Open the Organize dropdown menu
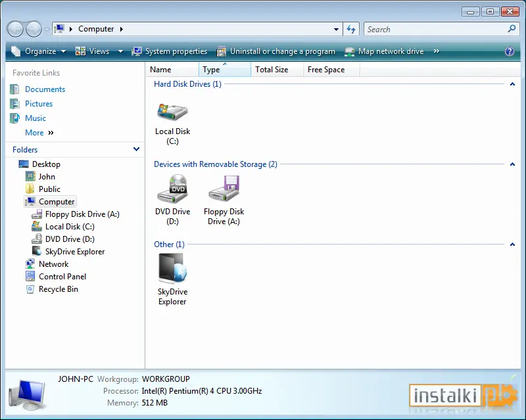 point(39,51)
